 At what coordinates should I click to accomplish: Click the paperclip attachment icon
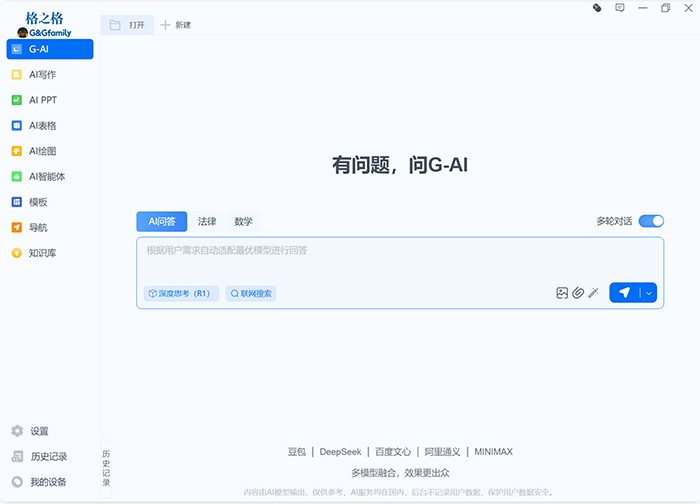(x=578, y=293)
